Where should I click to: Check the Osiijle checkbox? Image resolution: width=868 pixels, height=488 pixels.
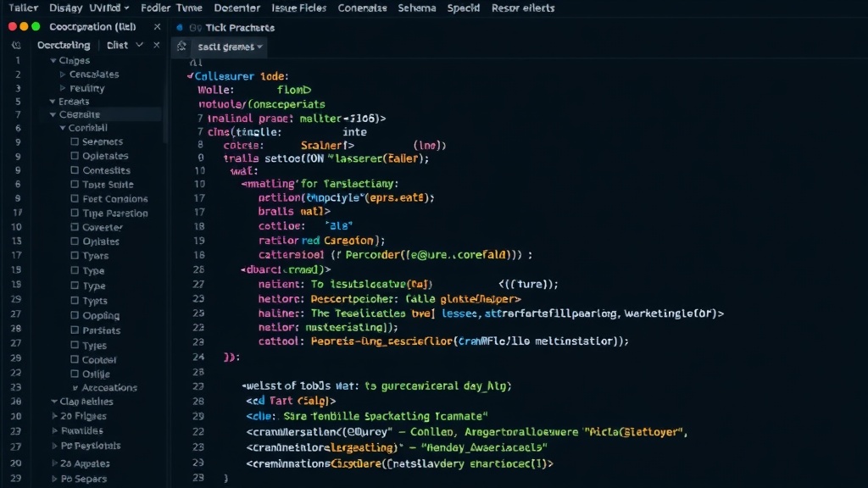75,374
